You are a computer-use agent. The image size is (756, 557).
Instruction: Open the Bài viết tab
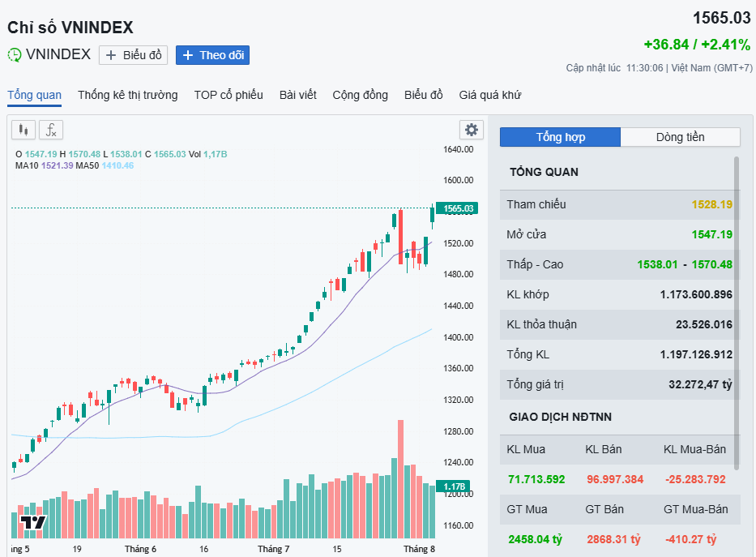[x=298, y=95]
